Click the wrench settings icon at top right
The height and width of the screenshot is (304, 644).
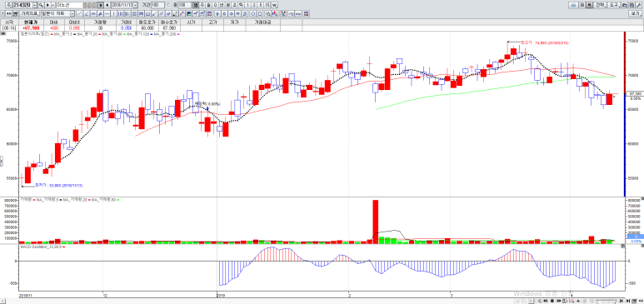(639, 5)
